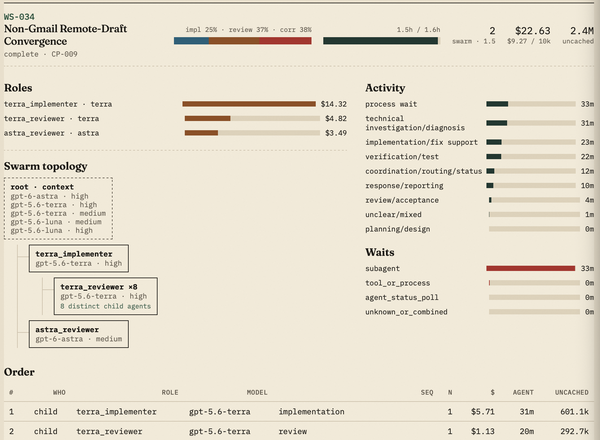Click the terra_reviewer ×8 topology node
Viewport: 600px width, 440px height.
tap(106, 296)
